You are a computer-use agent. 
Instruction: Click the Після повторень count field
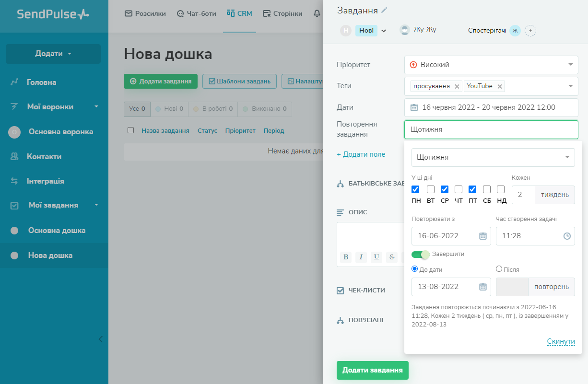pyautogui.click(x=512, y=287)
